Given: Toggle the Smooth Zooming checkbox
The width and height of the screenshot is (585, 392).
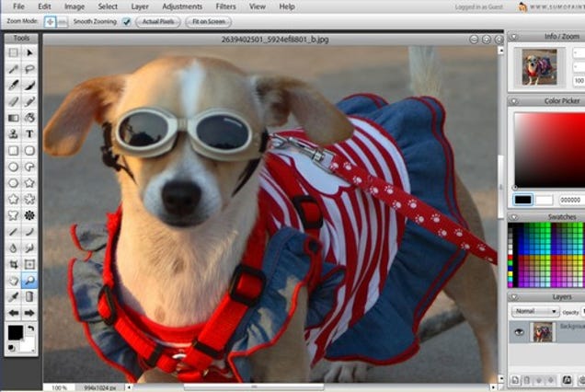Looking at the screenshot, I should (126, 21).
